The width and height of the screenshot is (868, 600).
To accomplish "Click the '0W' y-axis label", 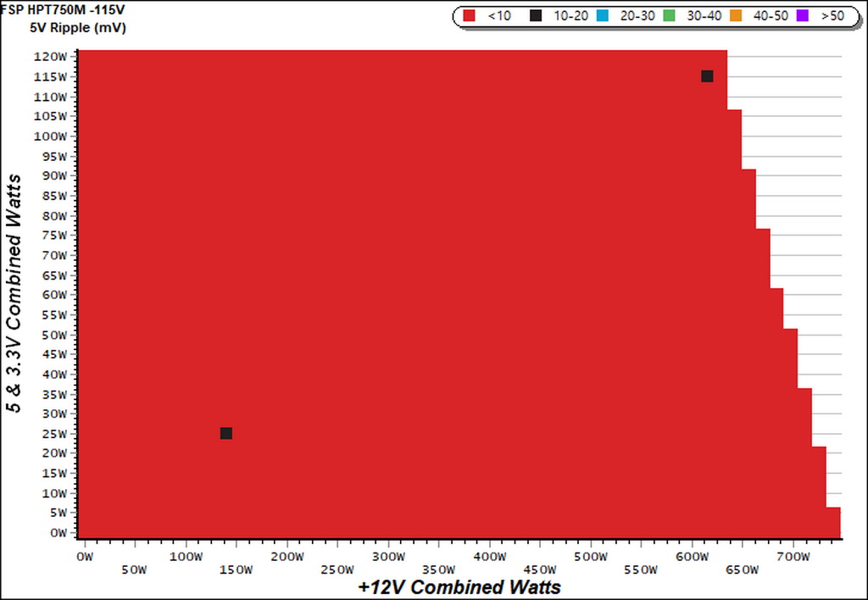I will [57, 533].
